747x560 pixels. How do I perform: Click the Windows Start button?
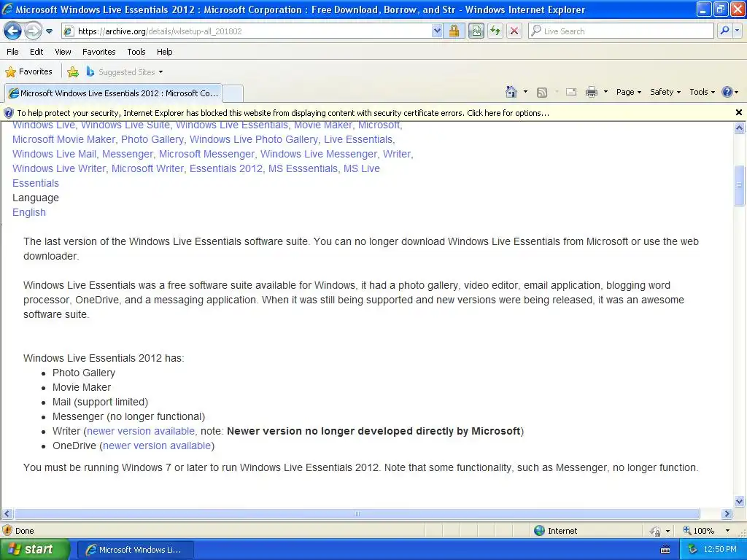coord(35,550)
